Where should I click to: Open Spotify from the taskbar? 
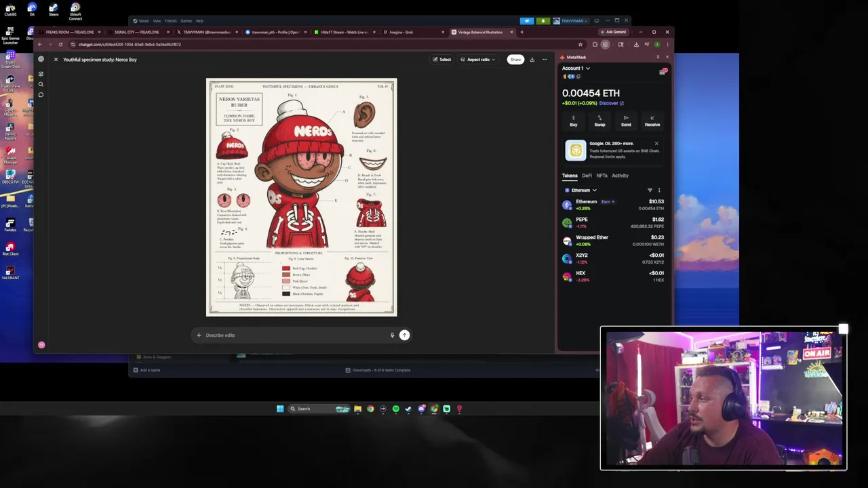pyautogui.click(x=396, y=409)
